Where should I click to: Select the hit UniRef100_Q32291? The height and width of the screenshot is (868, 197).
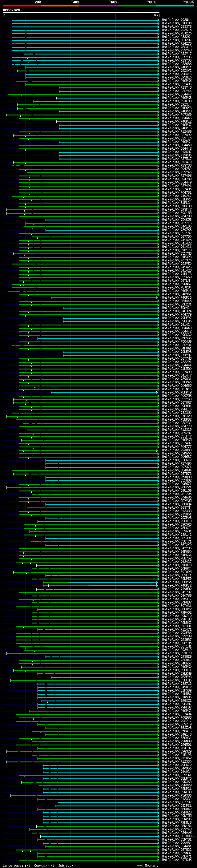(x=176, y=362)
